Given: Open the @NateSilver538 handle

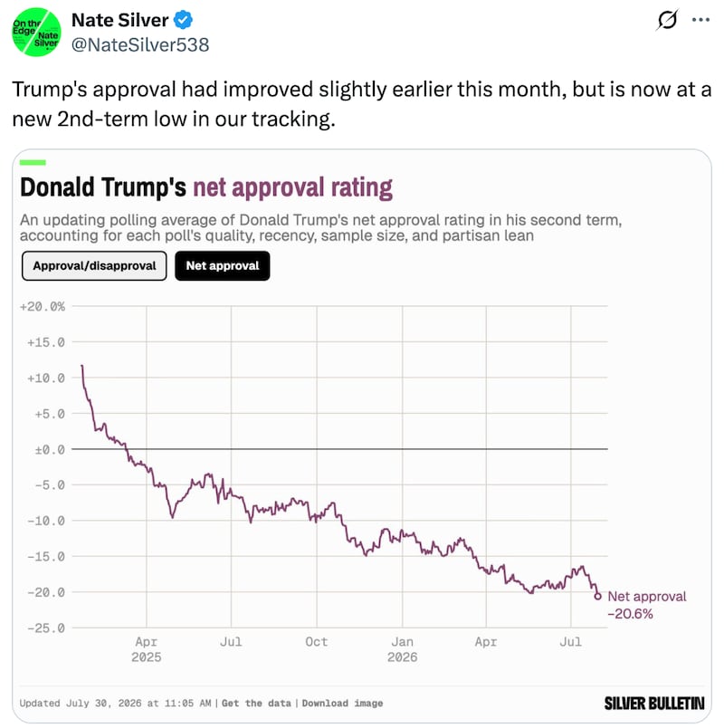Looking at the screenshot, I should (x=140, y=45).
